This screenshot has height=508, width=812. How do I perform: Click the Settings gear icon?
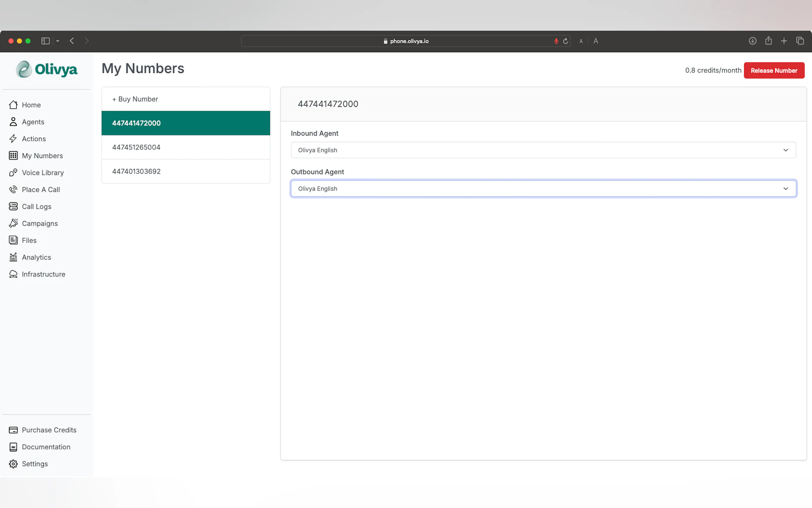click(x=13, y=464)
